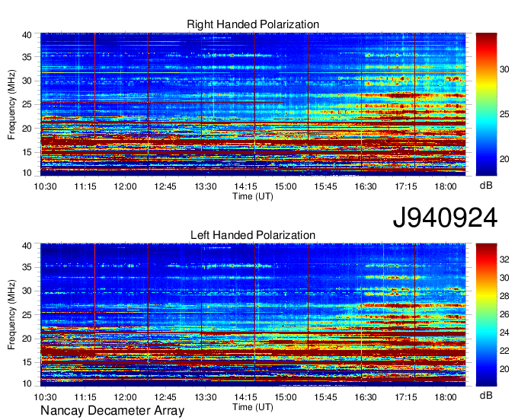
Task: Click the Left Handed Polarization plot title
Action: [x=253, y=235]
